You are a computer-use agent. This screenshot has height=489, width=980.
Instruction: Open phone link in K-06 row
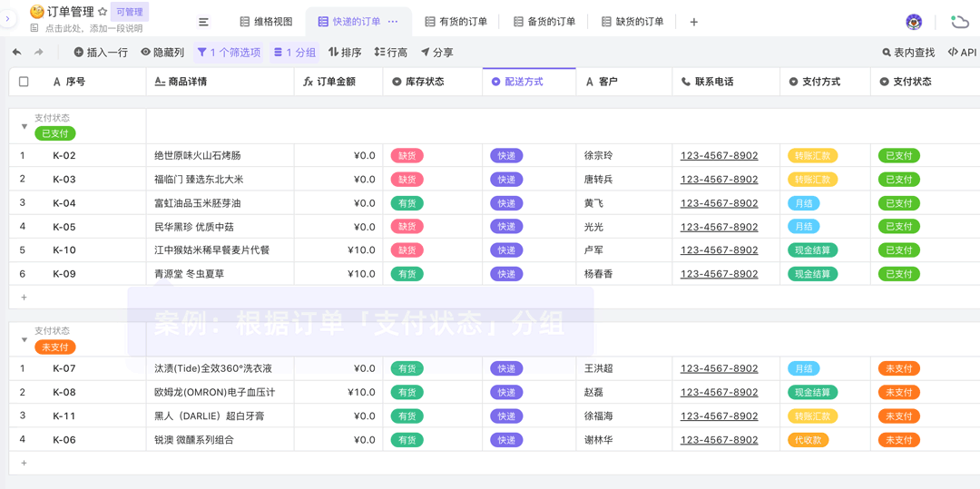[x=720, y=440]
